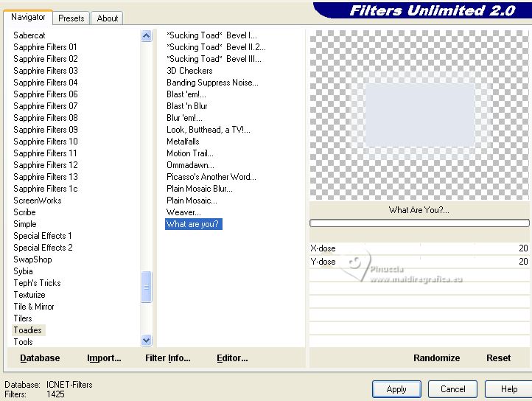Click the progress bar below What Are You?

click(419, 223)
